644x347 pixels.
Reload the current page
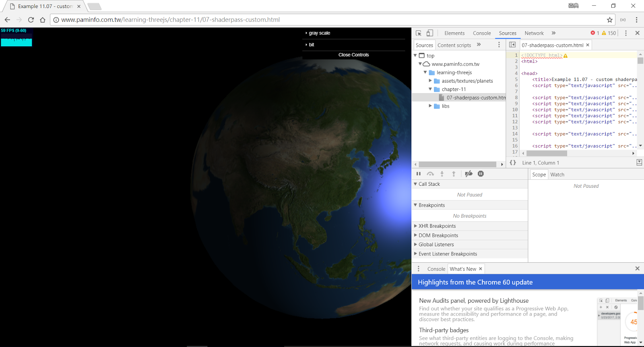31,20
